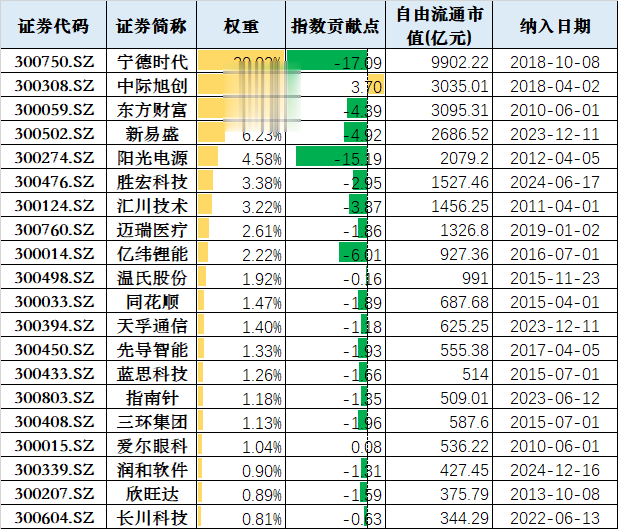Select the weight 1.92%
The image size is (618, 529).
pos(262,279)
